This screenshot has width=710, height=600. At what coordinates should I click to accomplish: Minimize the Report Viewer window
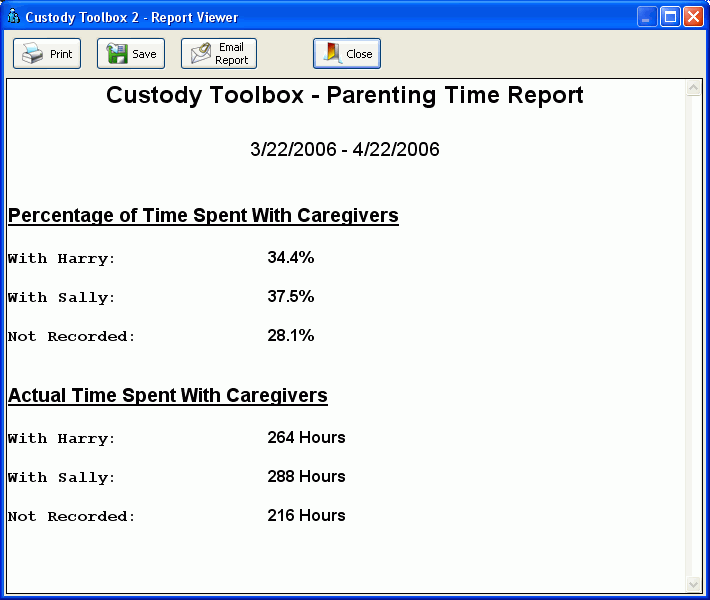coord(646,17)
